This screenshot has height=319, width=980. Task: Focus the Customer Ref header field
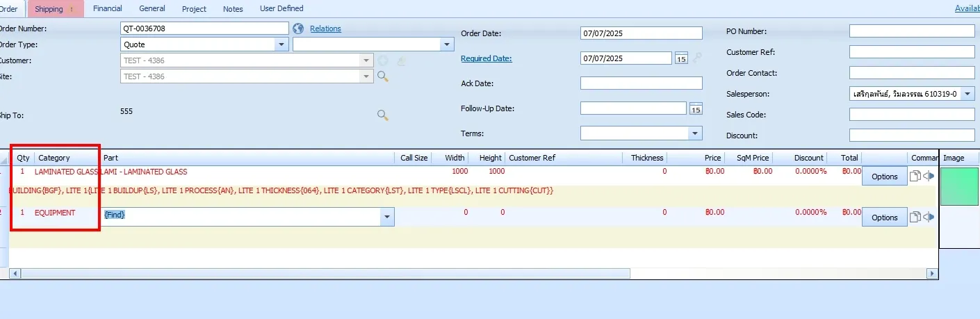point(912,52)
